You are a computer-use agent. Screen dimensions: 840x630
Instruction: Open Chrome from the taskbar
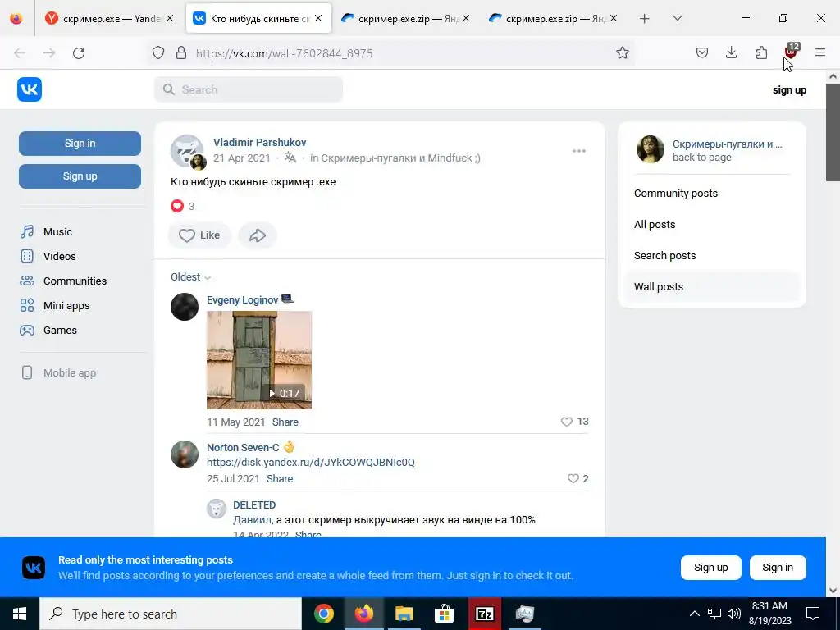click(x=324, y=614)
